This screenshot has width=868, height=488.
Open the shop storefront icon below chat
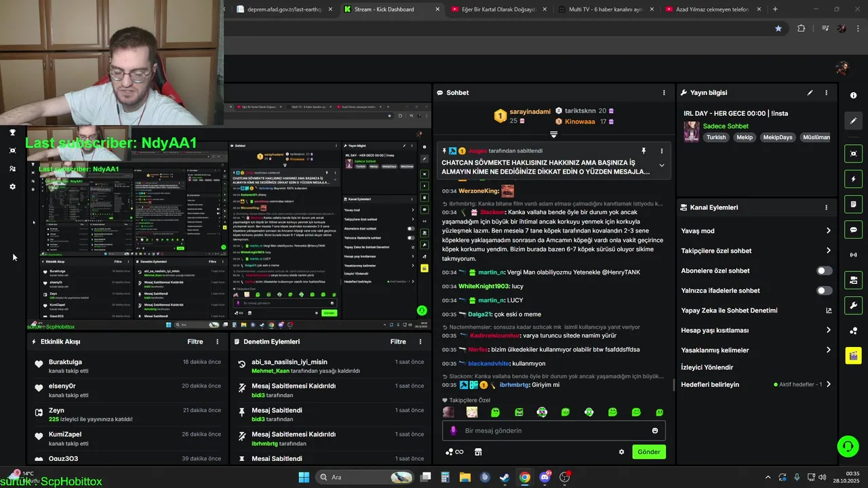[x=477, y=452]
